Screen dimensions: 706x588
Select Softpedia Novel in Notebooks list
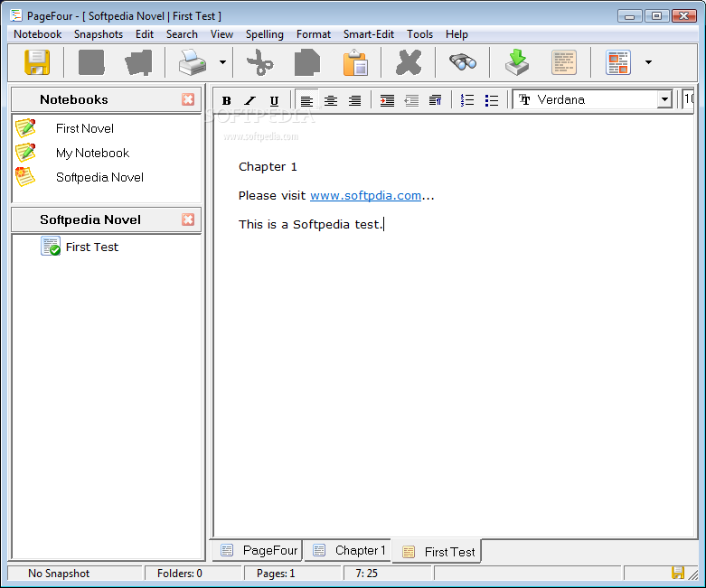pyautogui.click(x=99, y=177)
